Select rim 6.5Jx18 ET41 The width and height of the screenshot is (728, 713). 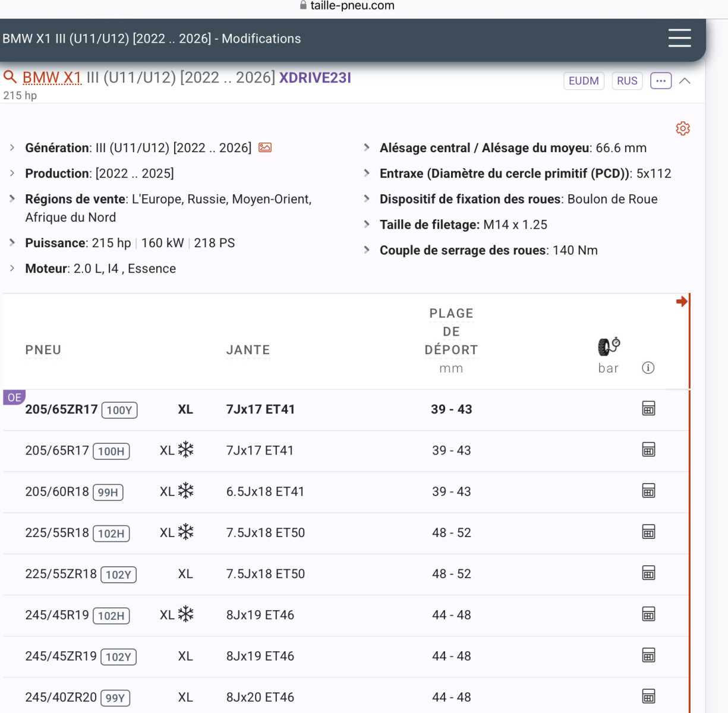(265, 491)
